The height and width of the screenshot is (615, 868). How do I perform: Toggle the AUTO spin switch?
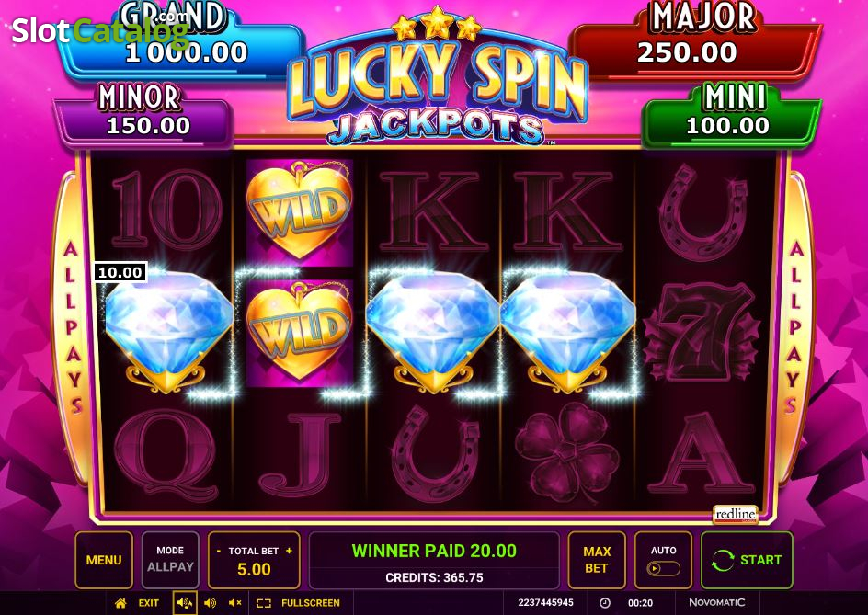[663, 568]
